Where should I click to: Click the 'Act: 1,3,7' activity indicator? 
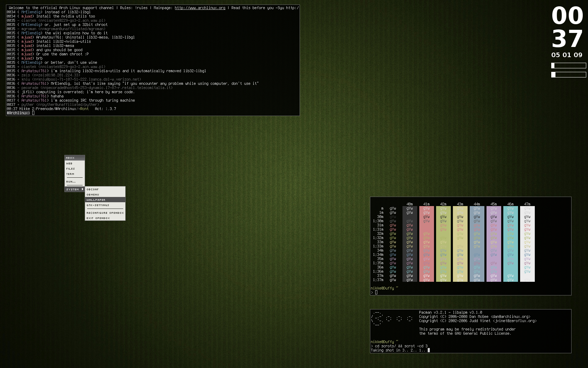click(105, 109)
